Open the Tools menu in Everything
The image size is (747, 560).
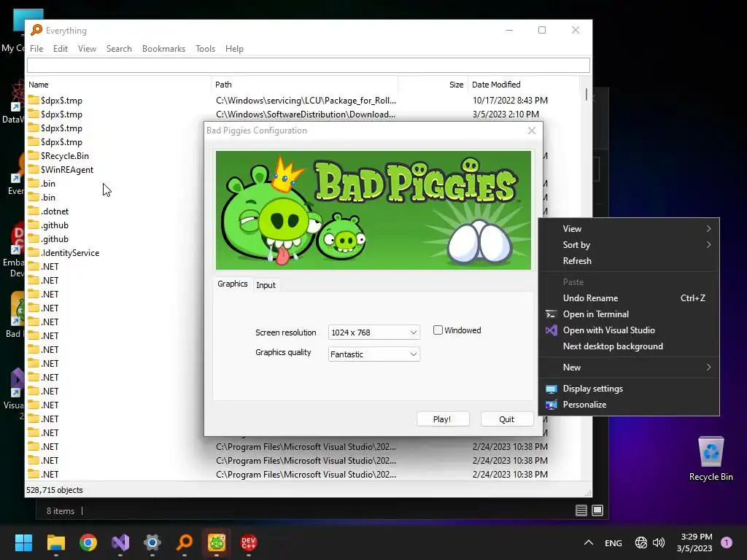tap(205, 49)
